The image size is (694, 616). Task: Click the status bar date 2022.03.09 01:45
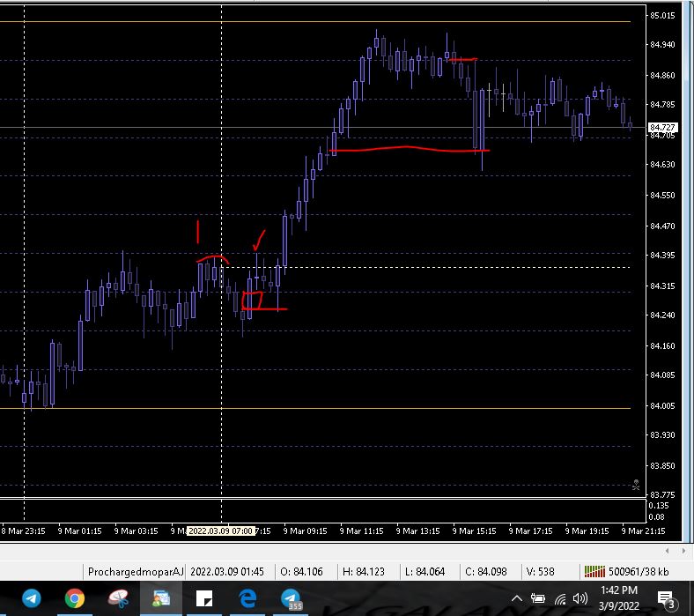coord(227,572)
